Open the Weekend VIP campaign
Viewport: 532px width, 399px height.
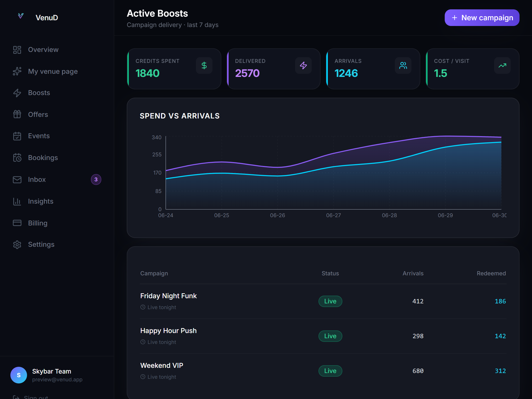pos(162,365)
